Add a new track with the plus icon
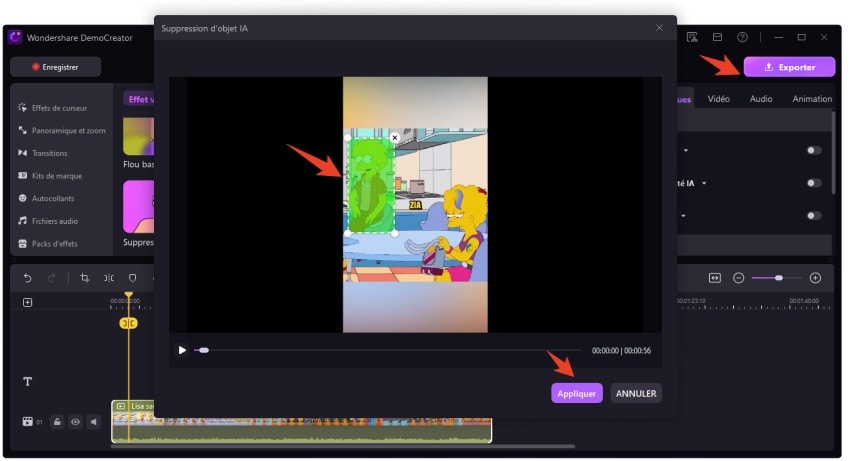The height and width of the screenshot is (461, 850). [28, 303]
